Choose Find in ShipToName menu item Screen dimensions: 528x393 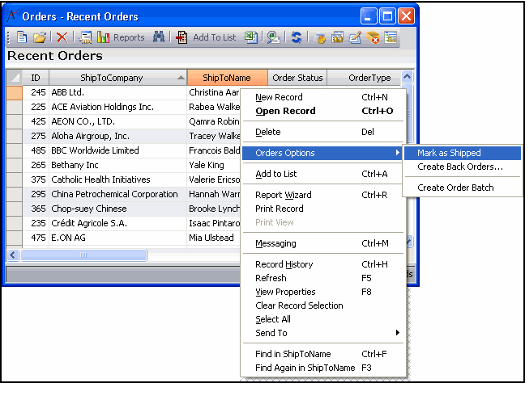[x=323, y=354]
